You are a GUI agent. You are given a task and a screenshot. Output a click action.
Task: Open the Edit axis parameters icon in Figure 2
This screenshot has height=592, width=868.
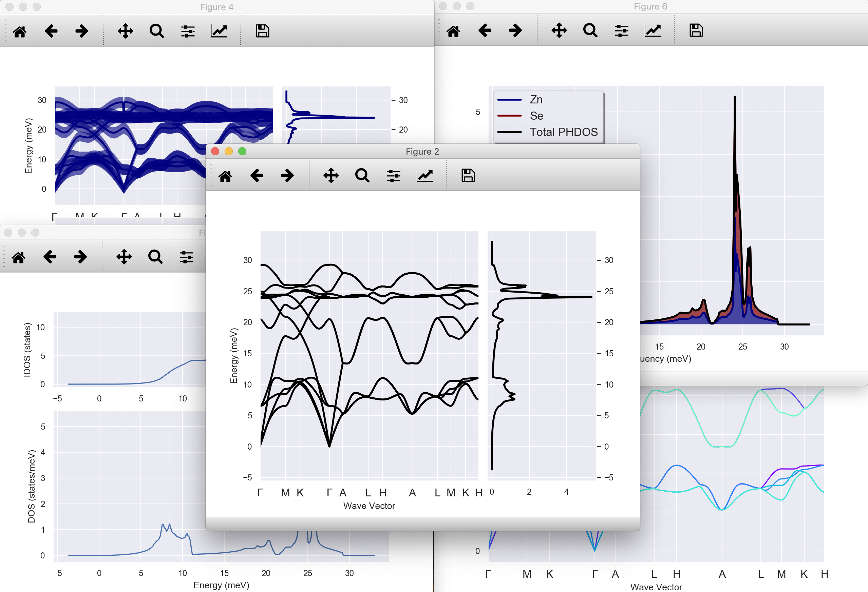pyautogui.click(x=424, y=175)
